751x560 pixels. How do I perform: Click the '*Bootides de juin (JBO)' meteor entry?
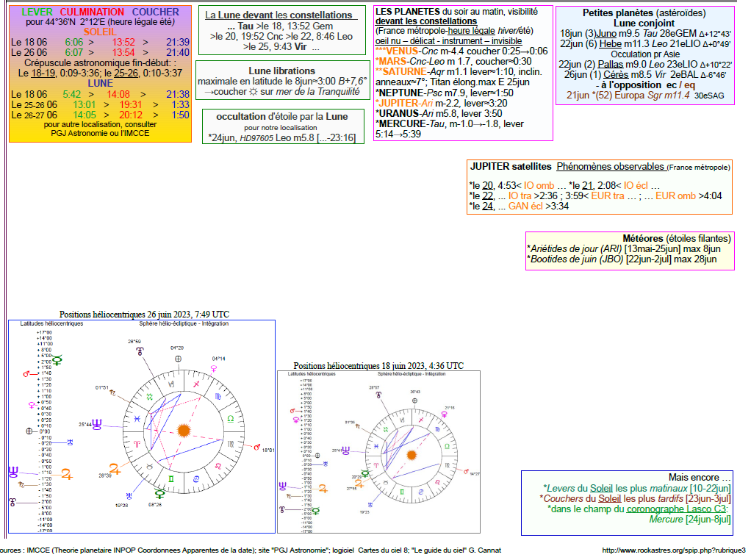click(575, 259)
